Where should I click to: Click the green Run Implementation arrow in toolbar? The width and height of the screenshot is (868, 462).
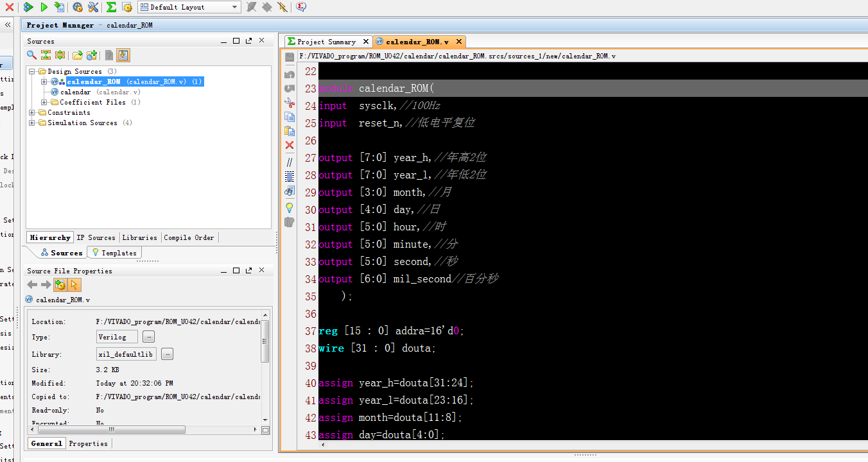click(x=44, y=7)
